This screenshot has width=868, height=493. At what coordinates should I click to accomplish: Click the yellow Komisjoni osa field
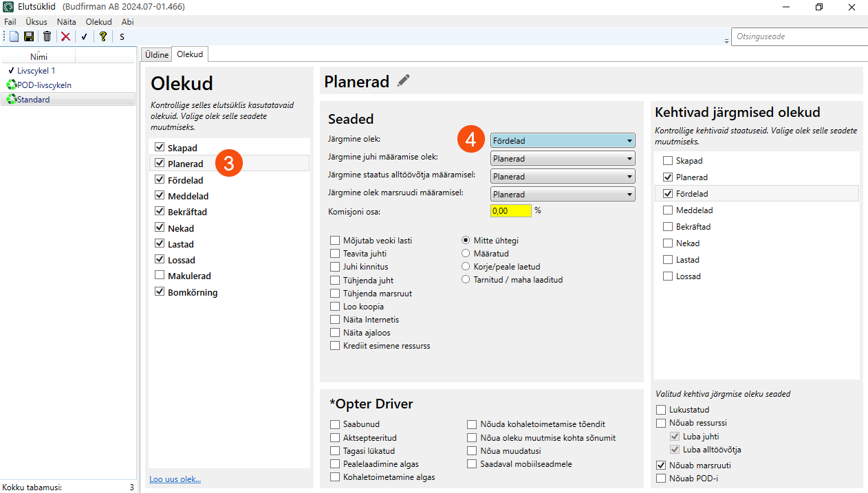point(510,211)
